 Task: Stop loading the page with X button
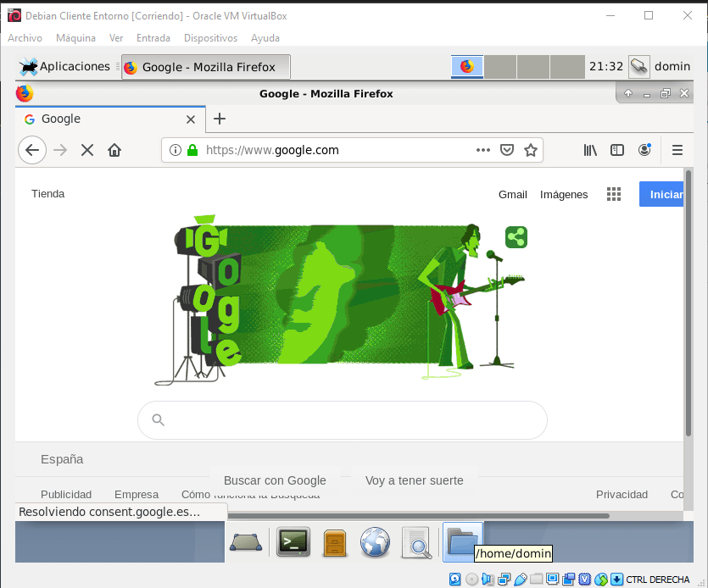coord(86,150)
